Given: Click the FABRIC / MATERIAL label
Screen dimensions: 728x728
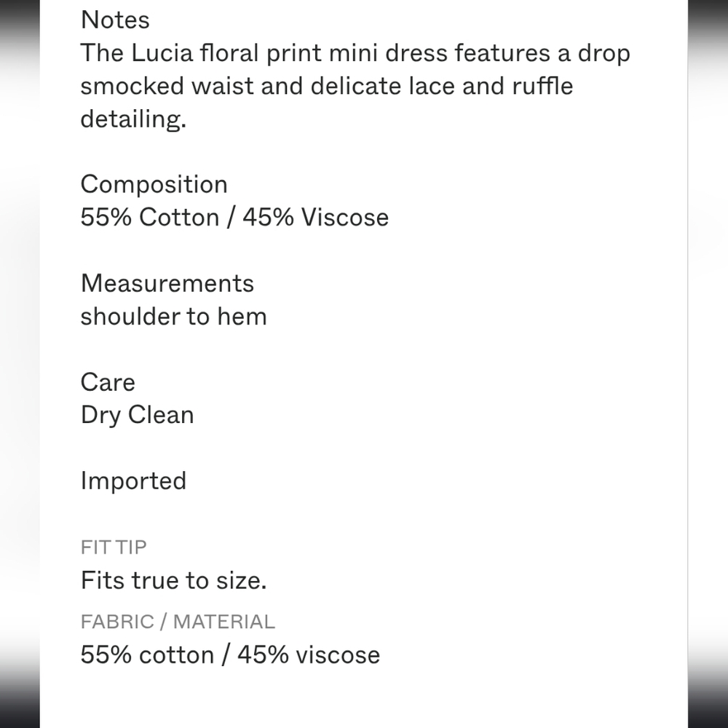Looking at the screenshot, I should coord(178,622).
